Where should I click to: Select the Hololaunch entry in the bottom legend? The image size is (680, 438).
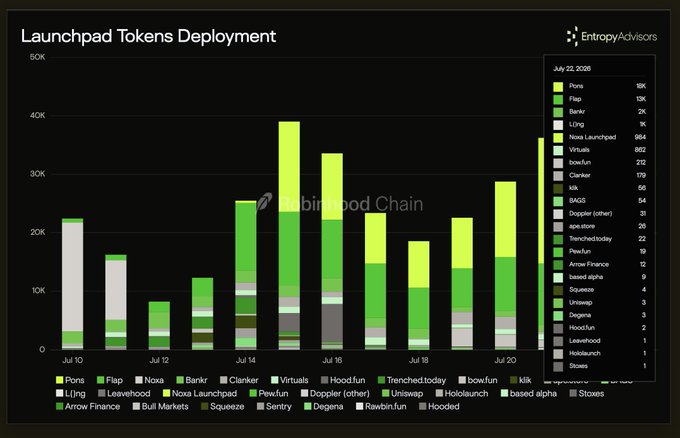pyautogui.click(x=462, y=393)
